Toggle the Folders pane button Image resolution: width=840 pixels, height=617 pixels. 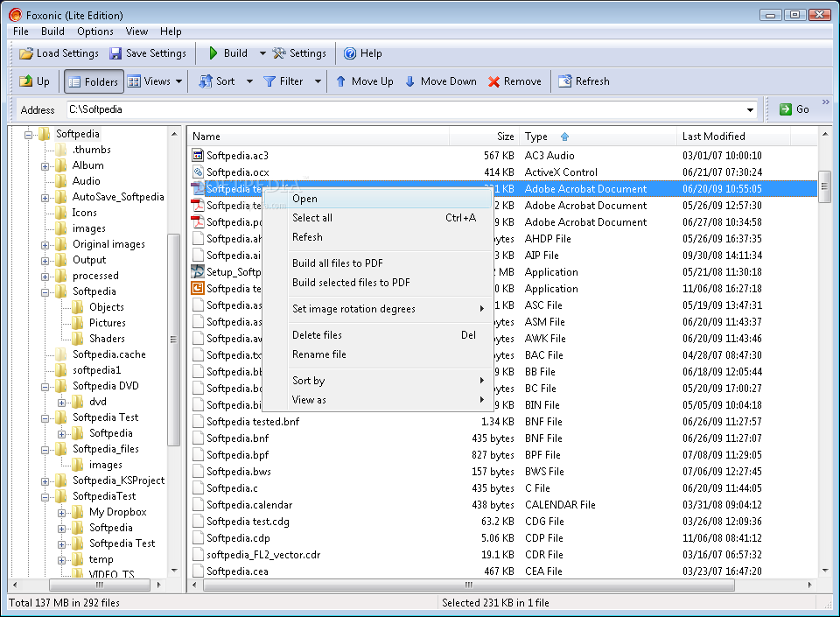pyautogui.click(x=94, y=81)
